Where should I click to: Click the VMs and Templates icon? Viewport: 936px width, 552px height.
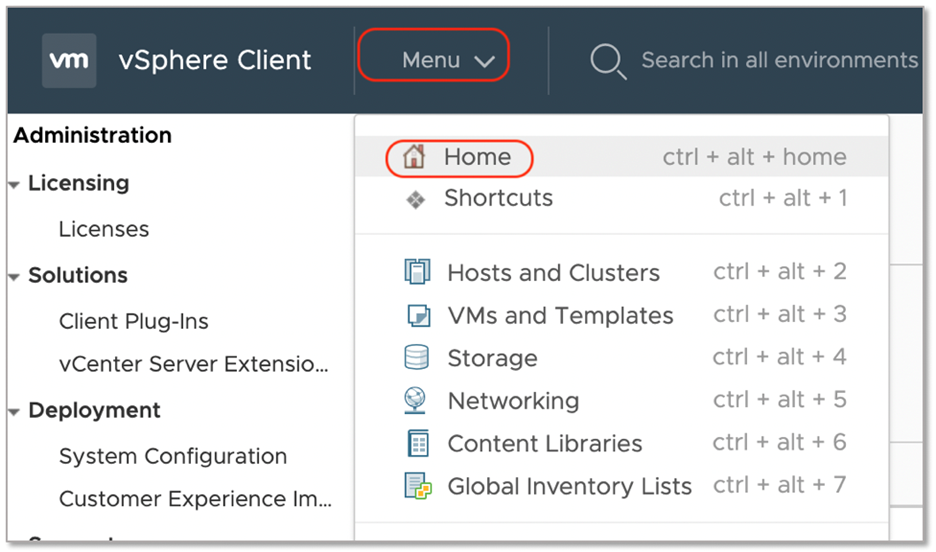coord(418,315)
